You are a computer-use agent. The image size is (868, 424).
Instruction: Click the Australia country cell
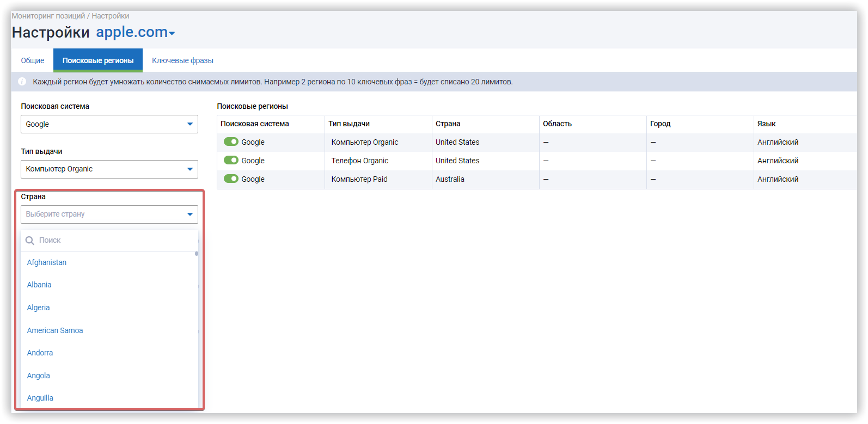(486, 179)
